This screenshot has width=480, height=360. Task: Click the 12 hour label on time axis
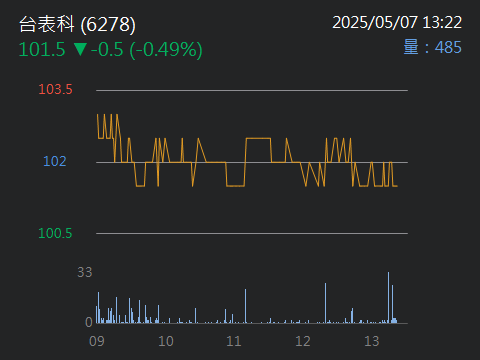pyautogui.click(x=303, y=341)
